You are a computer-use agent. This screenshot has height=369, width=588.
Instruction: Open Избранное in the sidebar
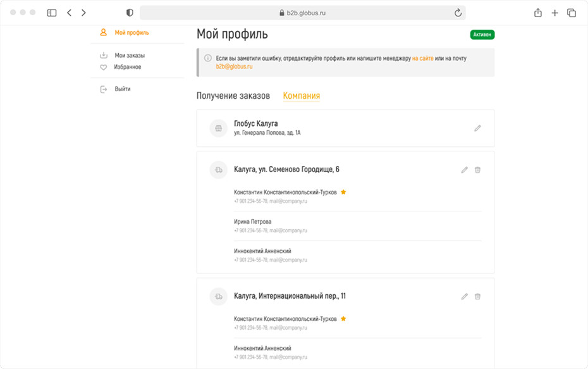pyautogui.click(x=128, y=67)
